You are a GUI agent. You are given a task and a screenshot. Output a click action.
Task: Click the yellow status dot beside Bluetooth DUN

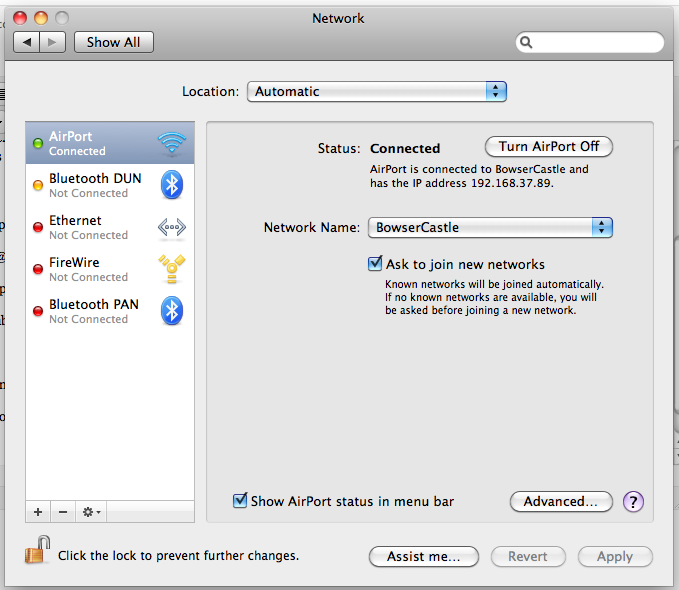click(x=38, y=185)
